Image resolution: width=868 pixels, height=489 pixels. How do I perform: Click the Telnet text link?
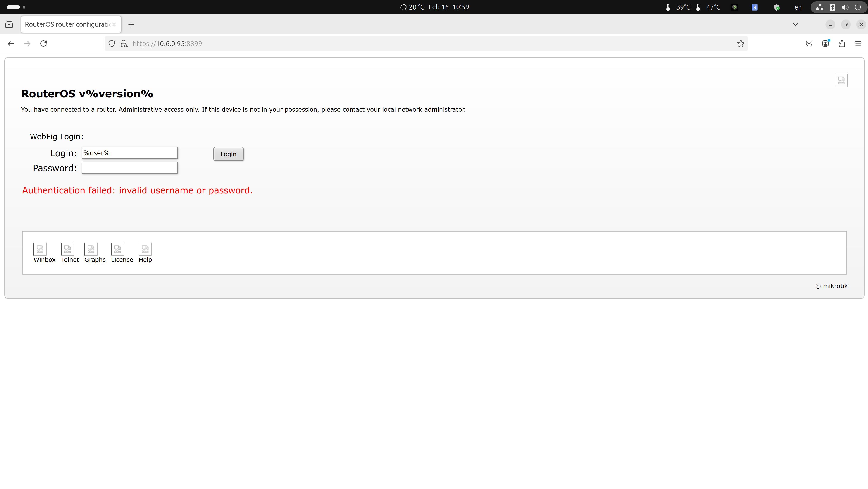70,260
